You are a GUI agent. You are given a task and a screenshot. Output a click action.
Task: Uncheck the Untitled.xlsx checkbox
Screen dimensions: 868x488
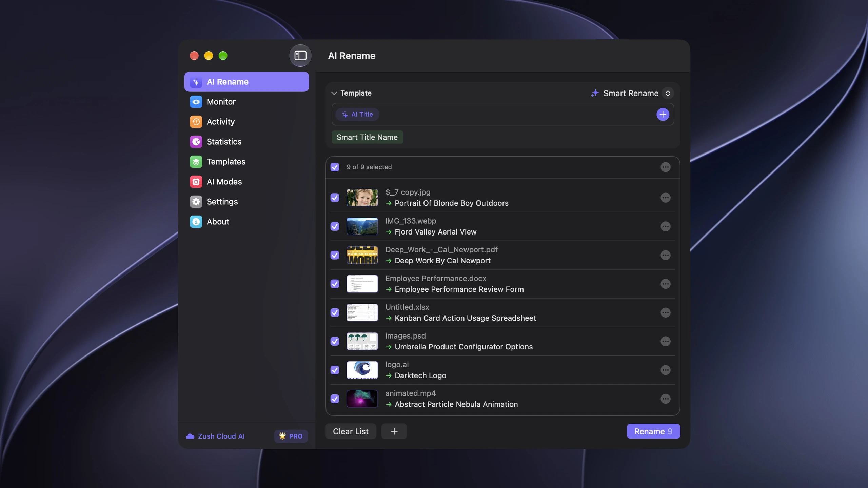point(335,312)
